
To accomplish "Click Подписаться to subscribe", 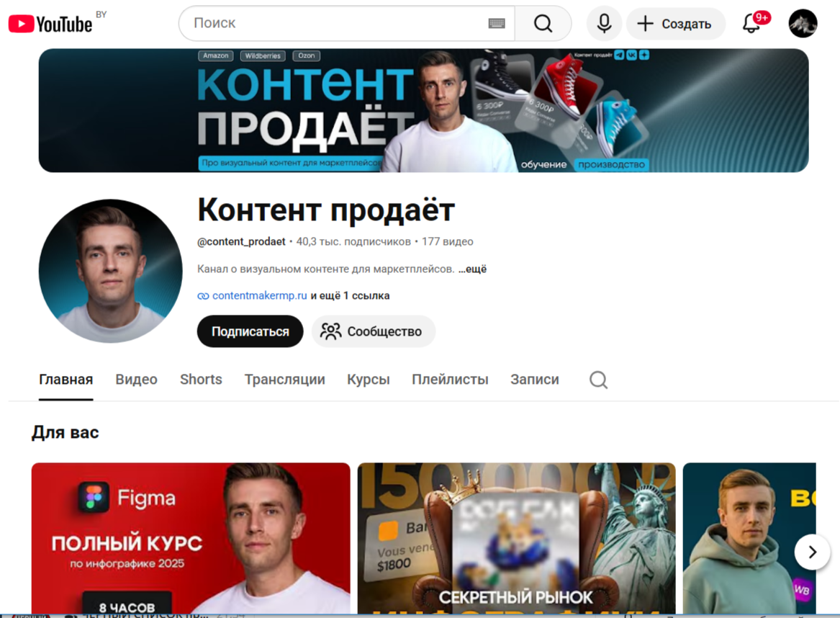I will point(250,331).
